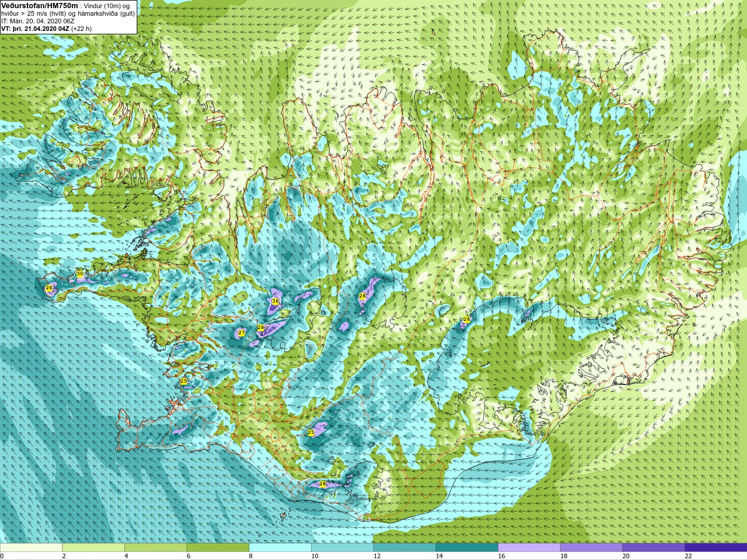
Task: Pick the lavender 16–18 m/s legend swatch
Action: tap(529, 548)
